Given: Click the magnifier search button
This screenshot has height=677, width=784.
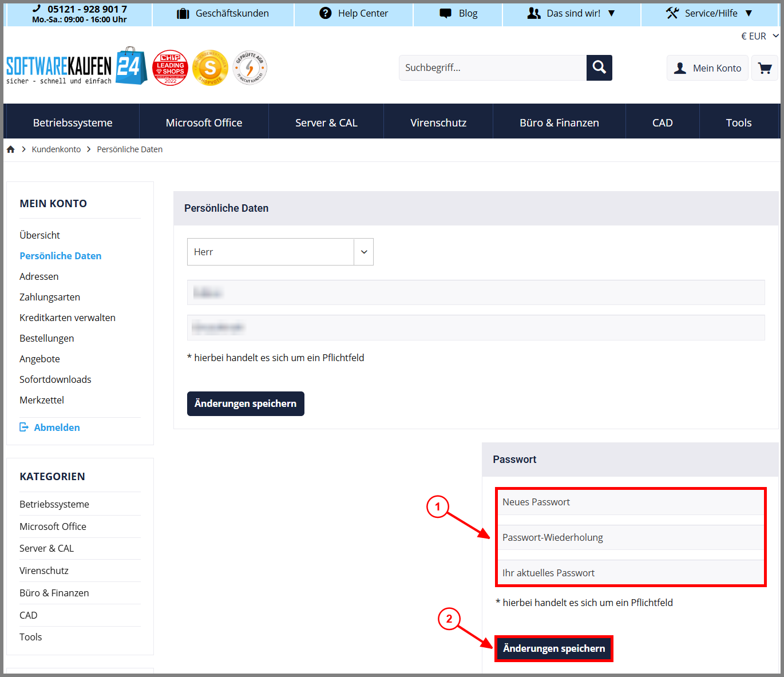Looking at the screenshot, I should pos(599,68).
